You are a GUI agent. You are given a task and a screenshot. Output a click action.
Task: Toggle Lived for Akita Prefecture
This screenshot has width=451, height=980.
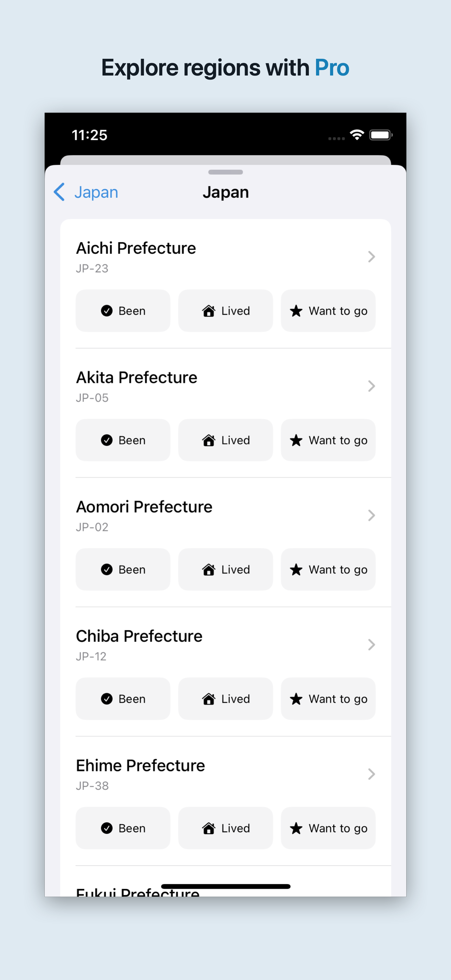tap(225, 440)
